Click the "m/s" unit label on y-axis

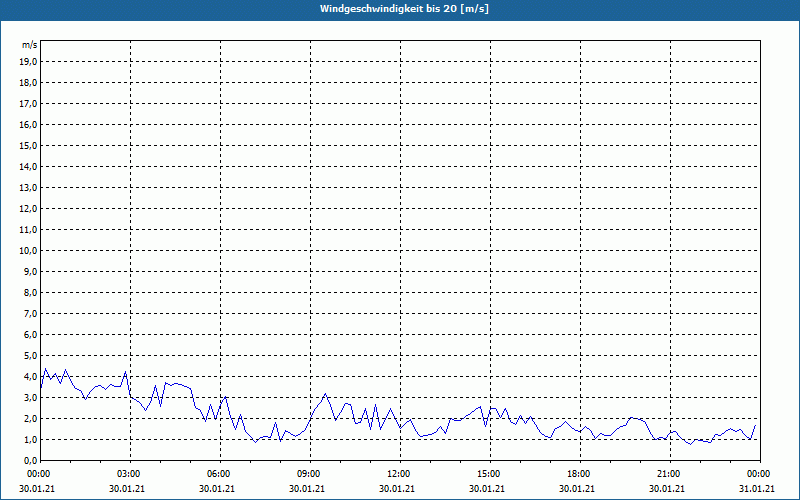pyautogui.click(x=30, y=45)
